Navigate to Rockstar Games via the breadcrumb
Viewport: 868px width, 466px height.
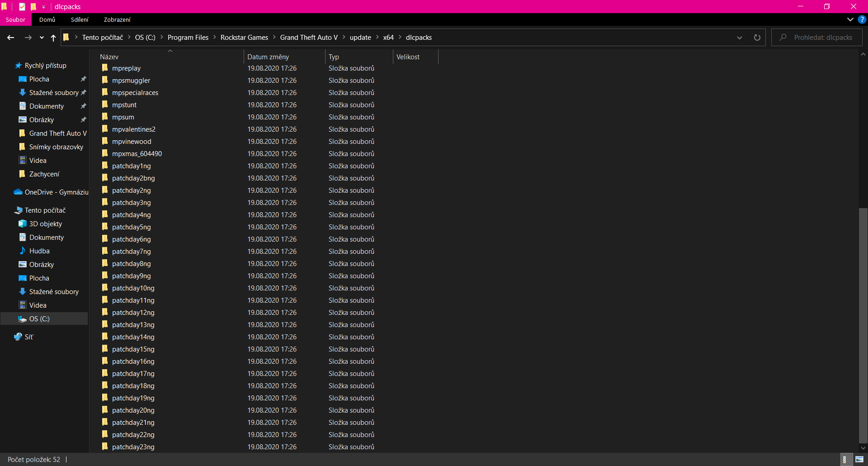(x=245, y=37)
